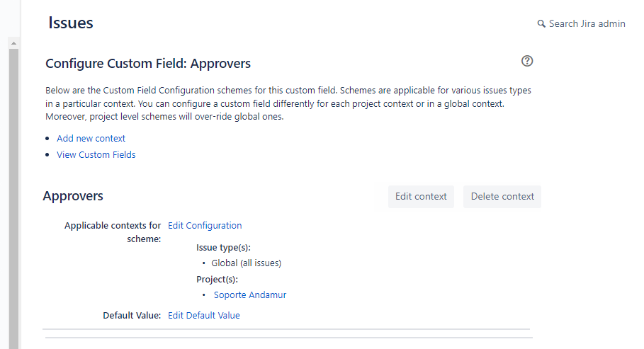Click the Default Value label
Viewport: 644px width, 349px height.
click(132, 315)
